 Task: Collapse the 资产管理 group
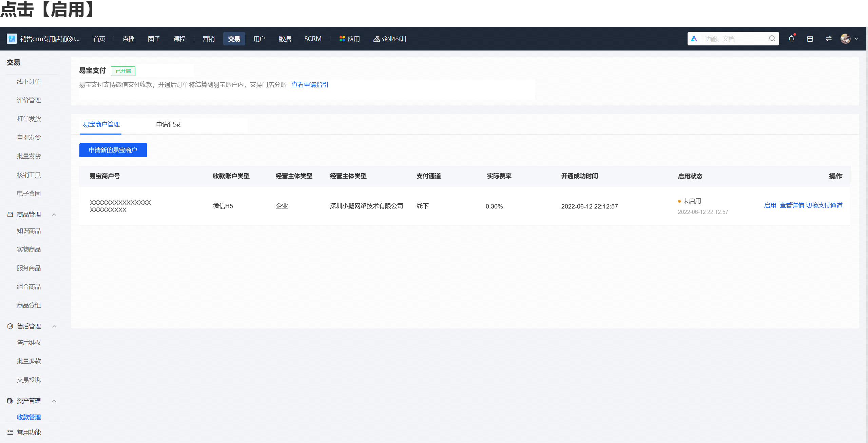[x=54, y=401]
